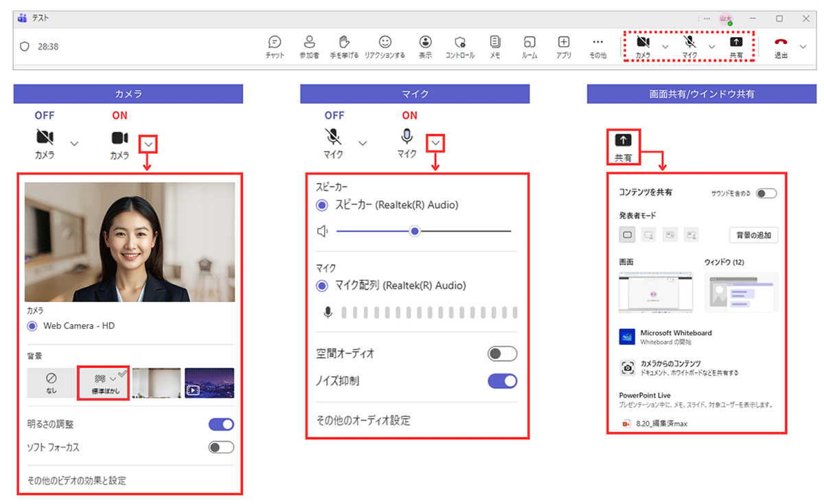Screen dimensions: 824x504
Task: Show the participants list
Action: pos(310,46)
